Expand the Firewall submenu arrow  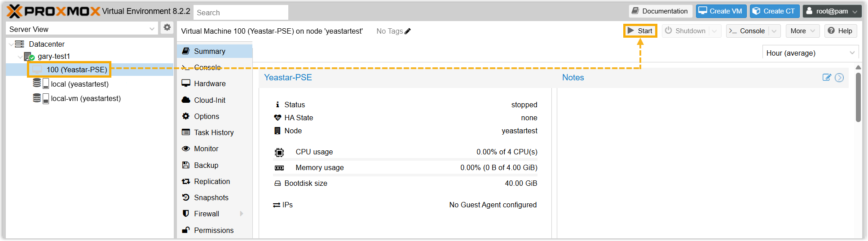pos(242,214)
